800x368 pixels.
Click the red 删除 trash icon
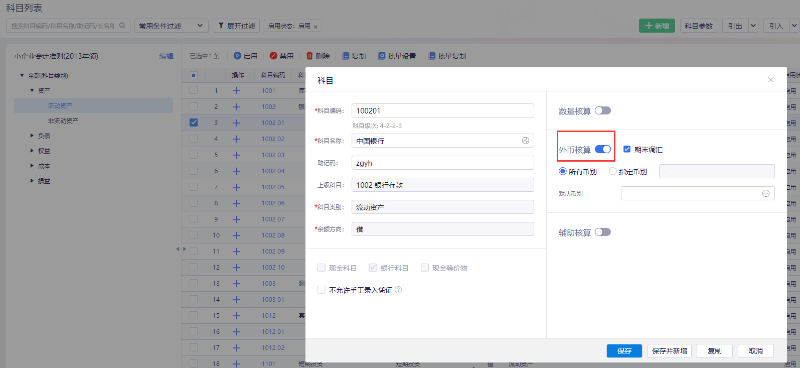(x=309, y=56)
